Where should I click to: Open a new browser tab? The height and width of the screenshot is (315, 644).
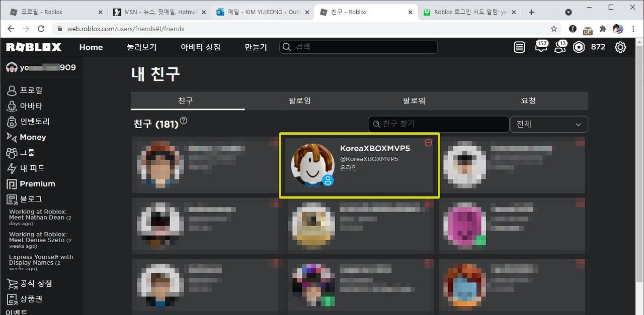[532, 12]
